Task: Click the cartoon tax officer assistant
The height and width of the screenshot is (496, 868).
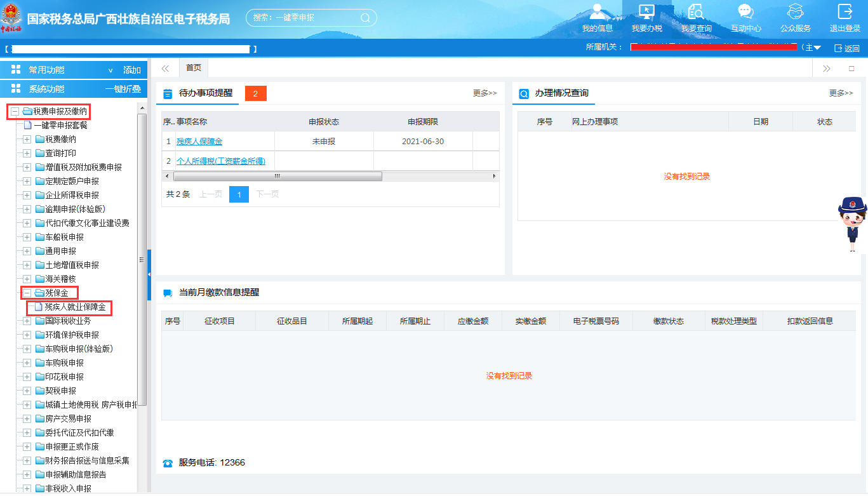Action: click(852, 224)
